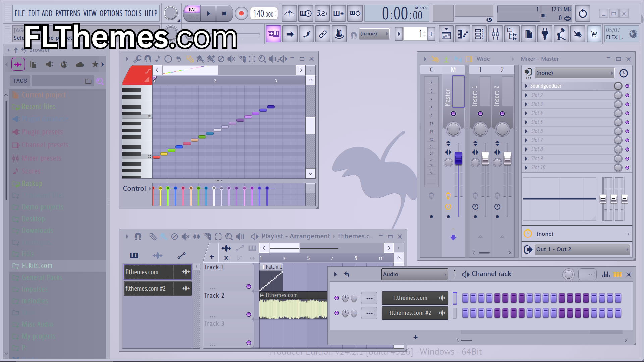Select the TAGS button in Browser
644x362 pixels.
point(20,81)
